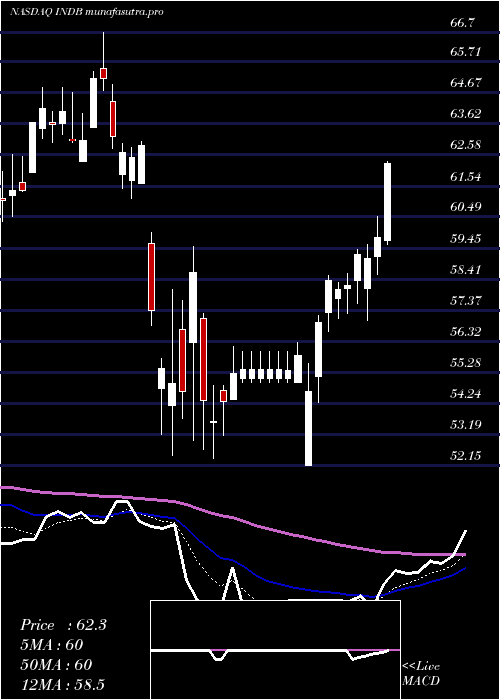Click the 61.54 price axis label
This screenshot has height=700, width=500.
pos(466,177)
